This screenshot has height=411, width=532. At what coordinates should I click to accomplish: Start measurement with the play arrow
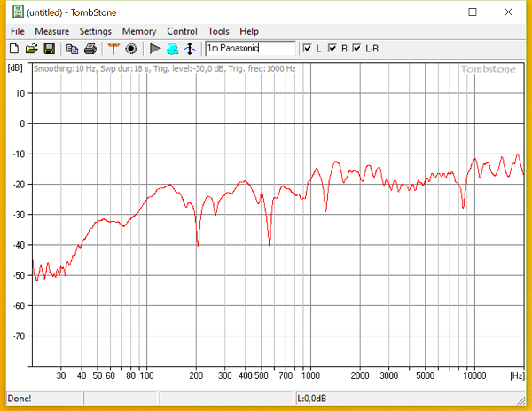click(x=155, y=49)
